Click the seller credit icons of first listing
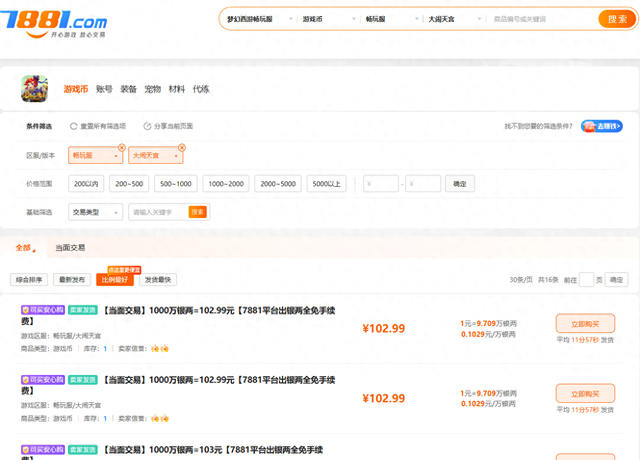Image resolution: width=640 pixels, height=460 pixels. [158, 348]
